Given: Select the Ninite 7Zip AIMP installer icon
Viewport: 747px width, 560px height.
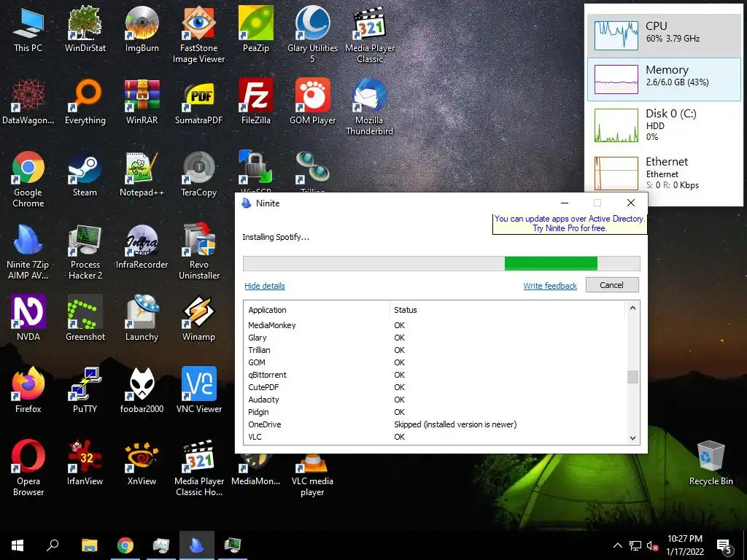Looking at the screenshot, I should coord(28,252).
